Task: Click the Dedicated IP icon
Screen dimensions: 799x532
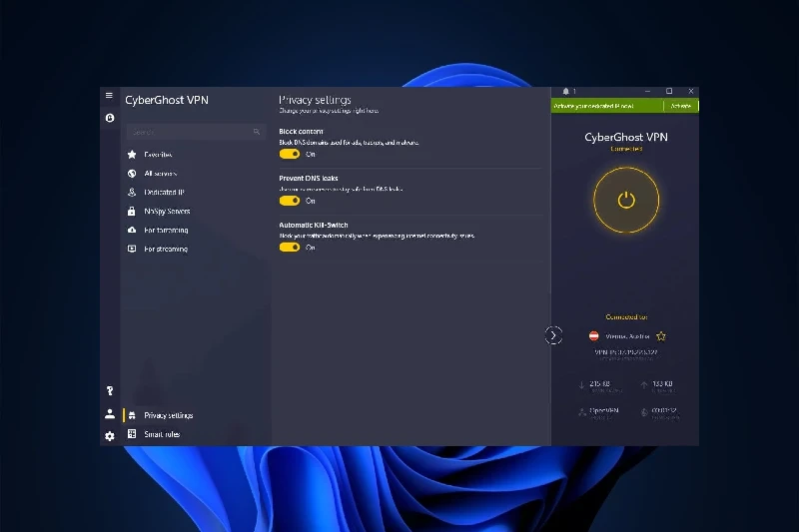Action: click(132, 192)
